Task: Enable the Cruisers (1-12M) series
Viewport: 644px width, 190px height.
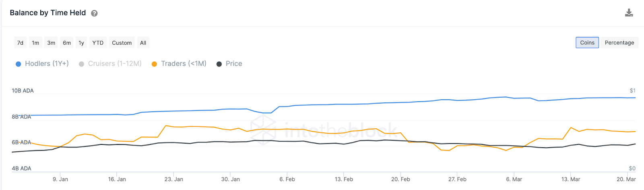Action: click(115, 64)
